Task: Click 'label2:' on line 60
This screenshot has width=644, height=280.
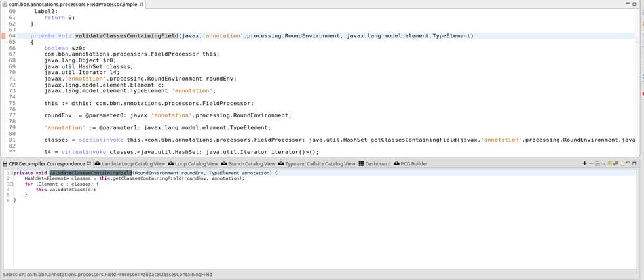Action: coord(46,12)
